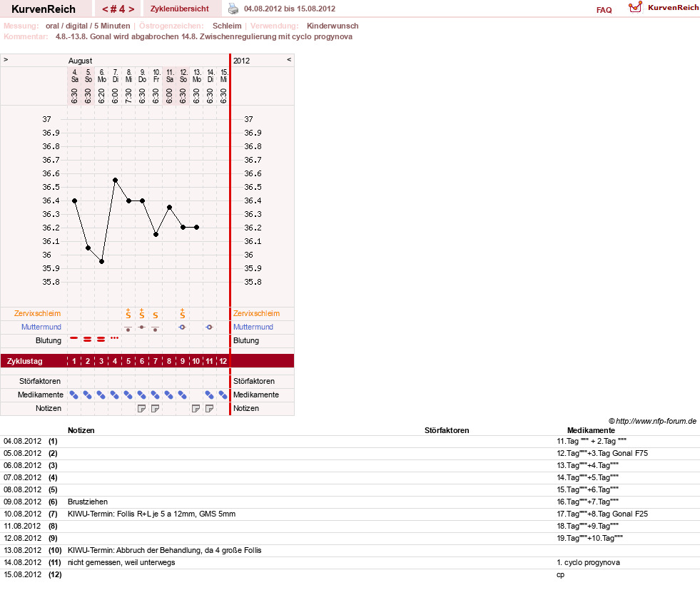Click the printer icon in the header
Image resolution: width=700 pixels, height=615 pixels.
(233, 9)
